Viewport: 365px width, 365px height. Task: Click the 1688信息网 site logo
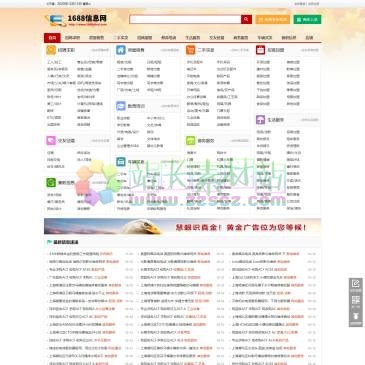click(76, 20)
